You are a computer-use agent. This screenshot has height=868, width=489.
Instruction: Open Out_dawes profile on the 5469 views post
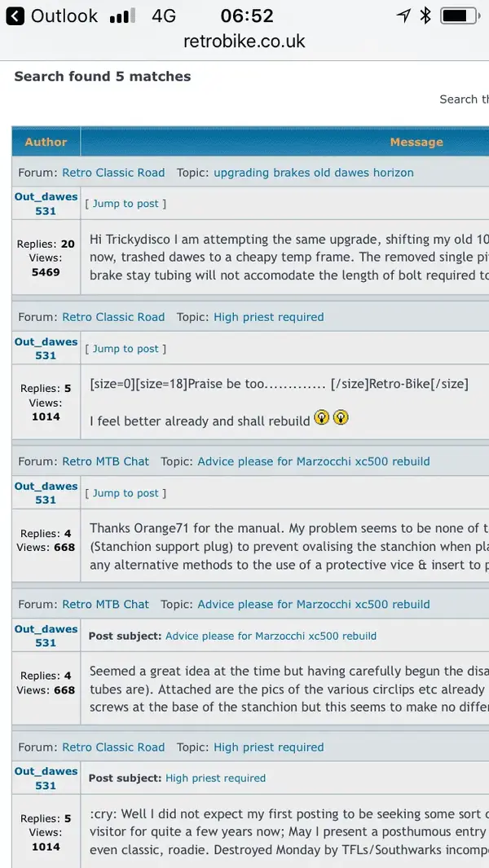tap(46, 196)
